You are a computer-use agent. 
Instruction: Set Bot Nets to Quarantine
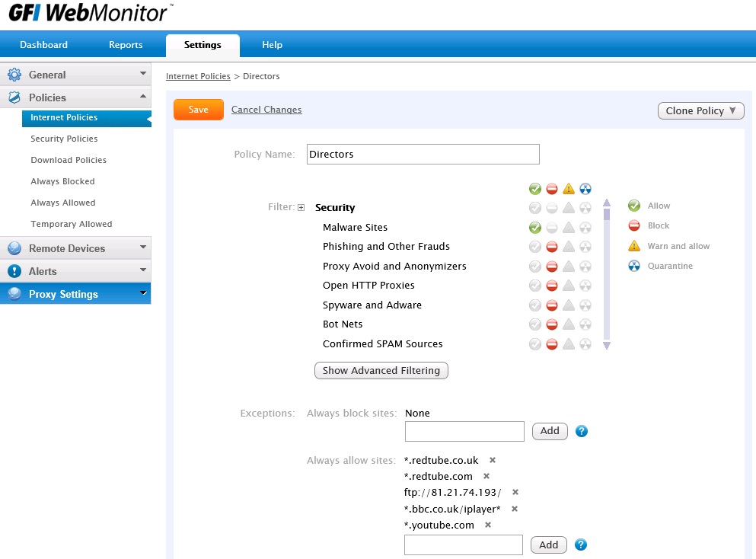pyautogui.click(x=585, y=324)
